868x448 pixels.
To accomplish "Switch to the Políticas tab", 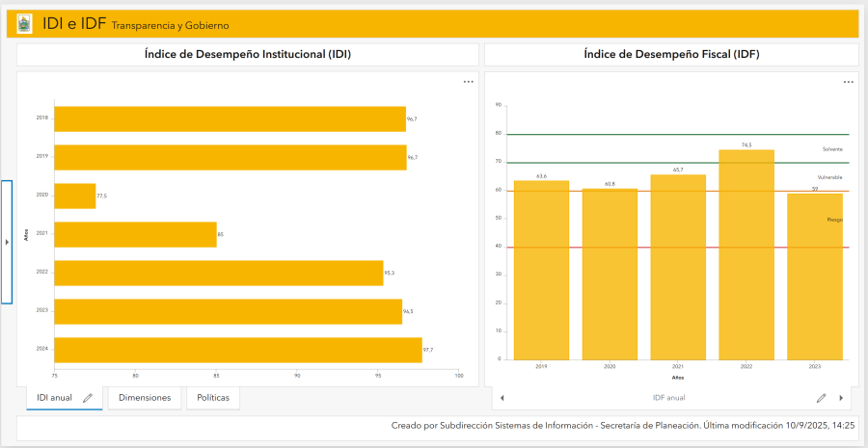I will click(212, 398).
